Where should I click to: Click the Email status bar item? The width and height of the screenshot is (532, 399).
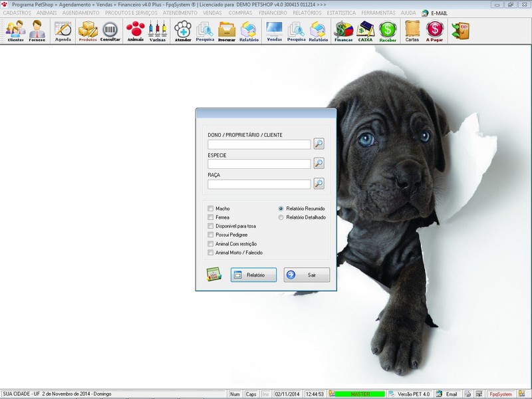pyautogui.click(x=447, y=394)
